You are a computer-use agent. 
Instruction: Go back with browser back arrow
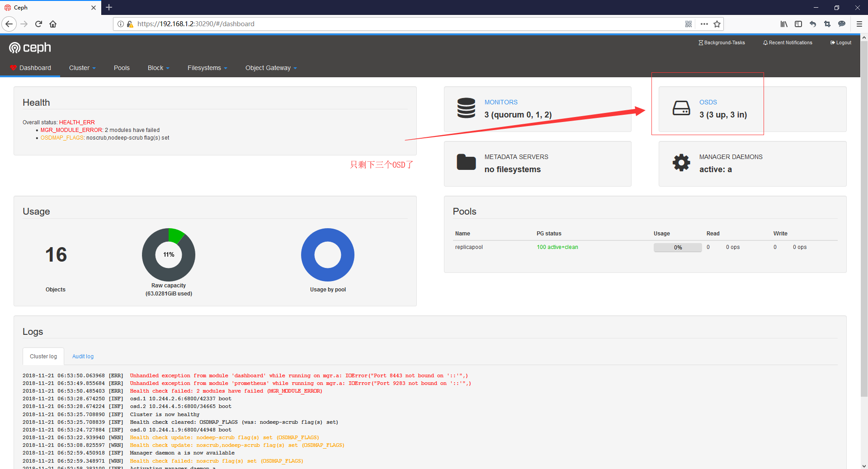[x=9, y=24]
